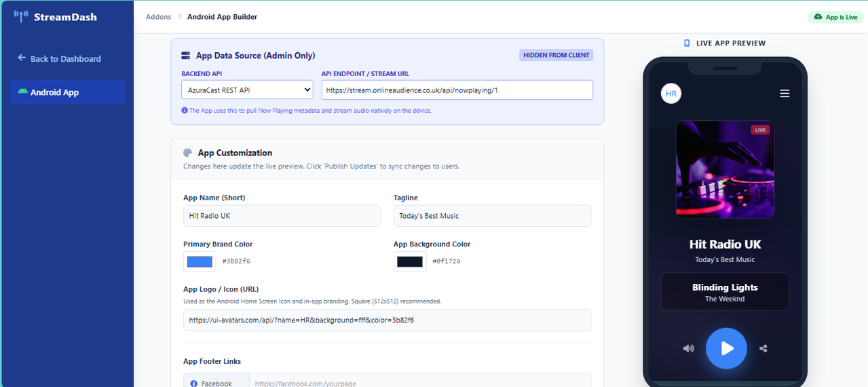Click the App is Live status badge
The height and width of the screenshot is (387, 868).
tap(835, 17)
